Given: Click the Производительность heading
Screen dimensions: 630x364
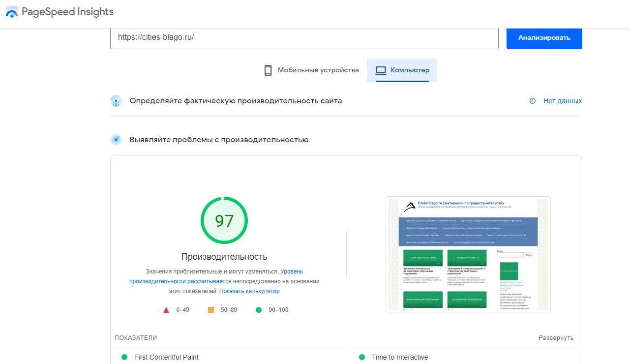Looking at the screenshot, I should 224,257.
